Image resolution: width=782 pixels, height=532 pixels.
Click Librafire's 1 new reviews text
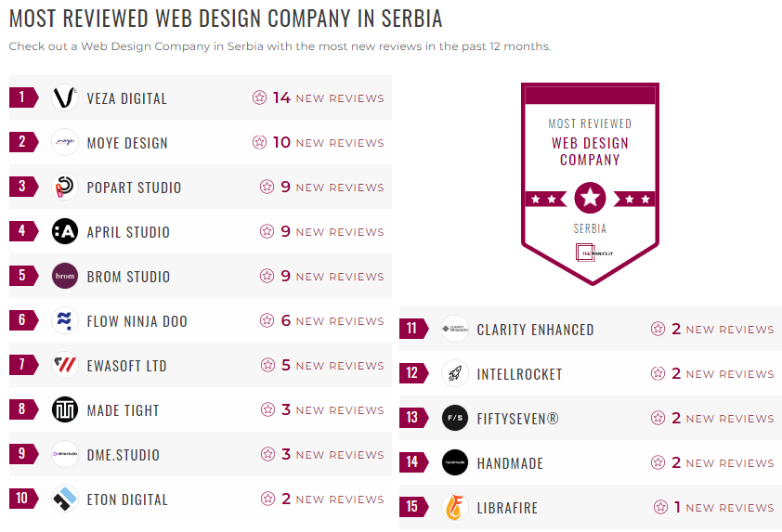(x=713, y=508)
